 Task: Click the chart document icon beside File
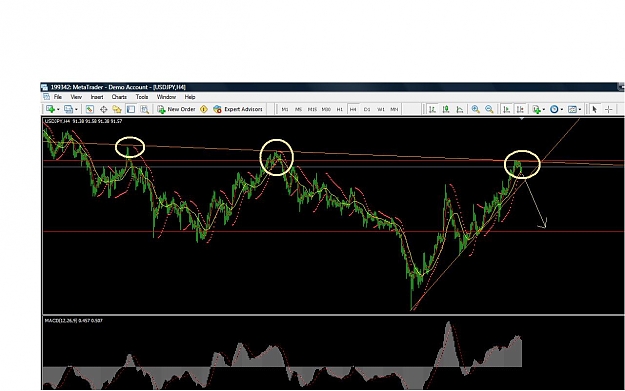[46, 97]
